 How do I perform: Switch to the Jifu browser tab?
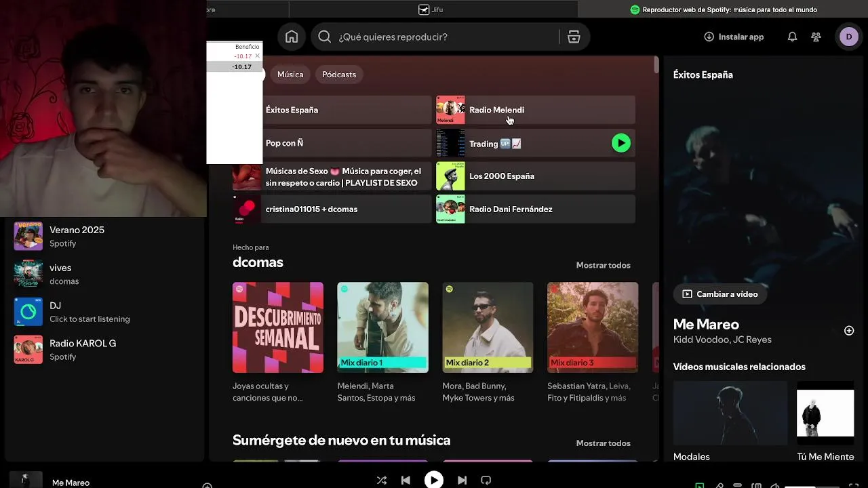pos(433,9)
